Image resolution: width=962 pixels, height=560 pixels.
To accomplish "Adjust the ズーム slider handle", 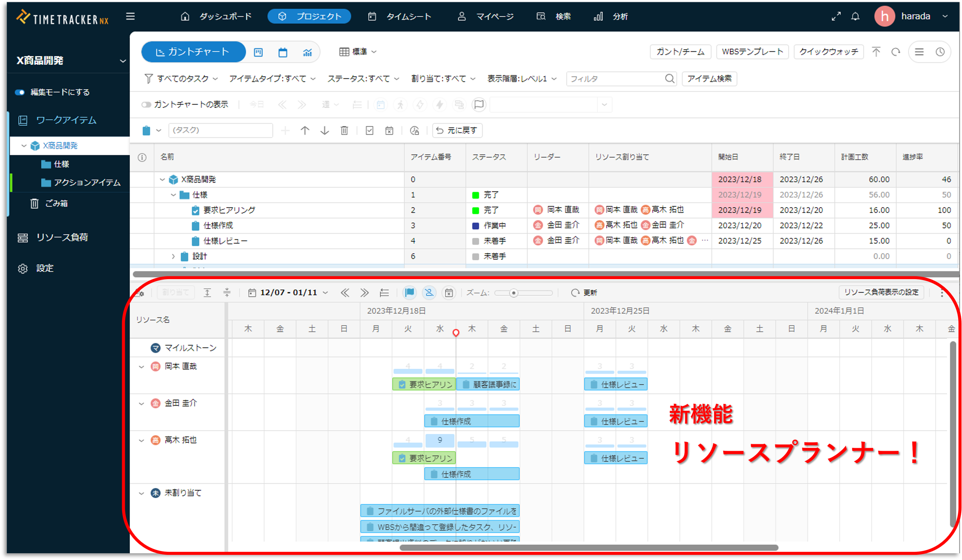I will coord(513,293).
